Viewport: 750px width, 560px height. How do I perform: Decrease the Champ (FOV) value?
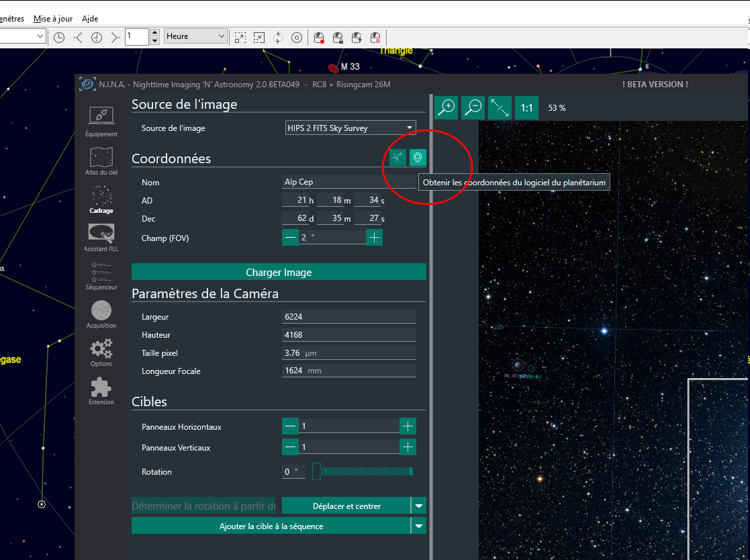(x=290, y=237)
